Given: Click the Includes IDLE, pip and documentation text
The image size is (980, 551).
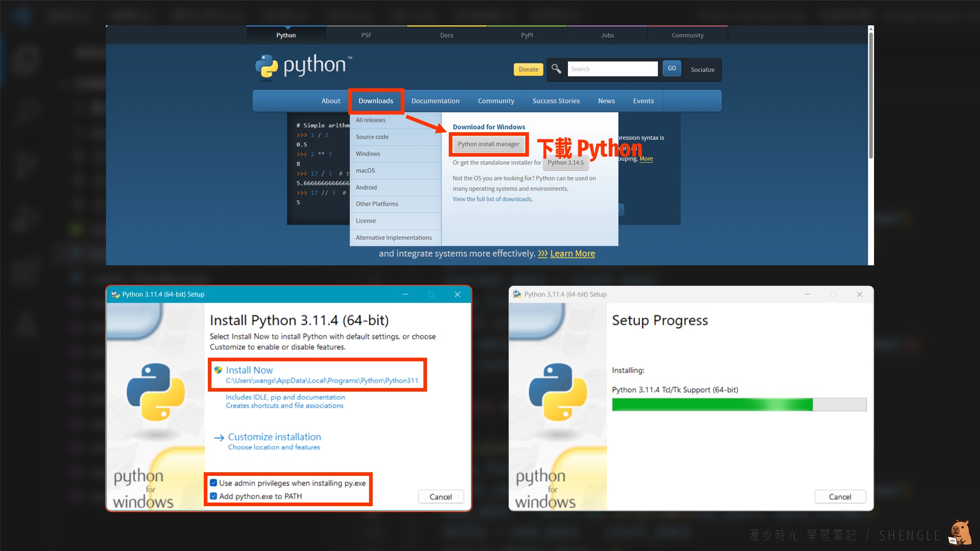Looking at the screenshot, I should 285,397.
